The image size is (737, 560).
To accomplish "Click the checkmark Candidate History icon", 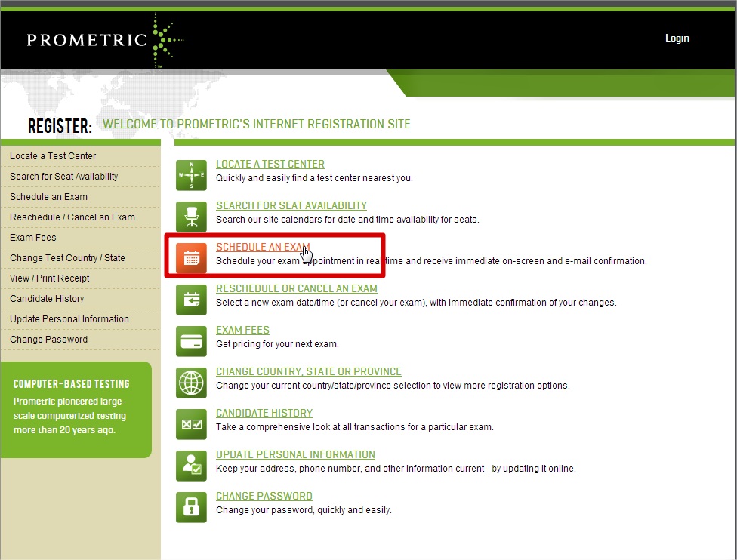I will click(191, 424).
